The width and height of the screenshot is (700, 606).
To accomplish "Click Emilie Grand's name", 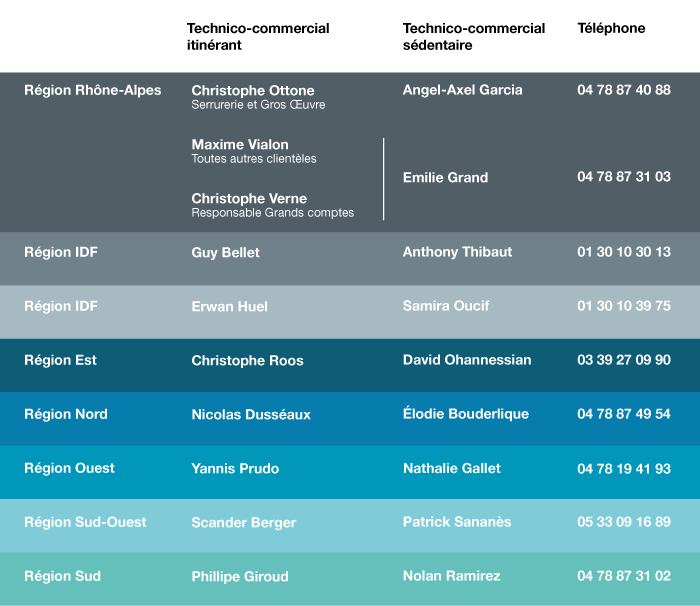I will coord(445,177).
